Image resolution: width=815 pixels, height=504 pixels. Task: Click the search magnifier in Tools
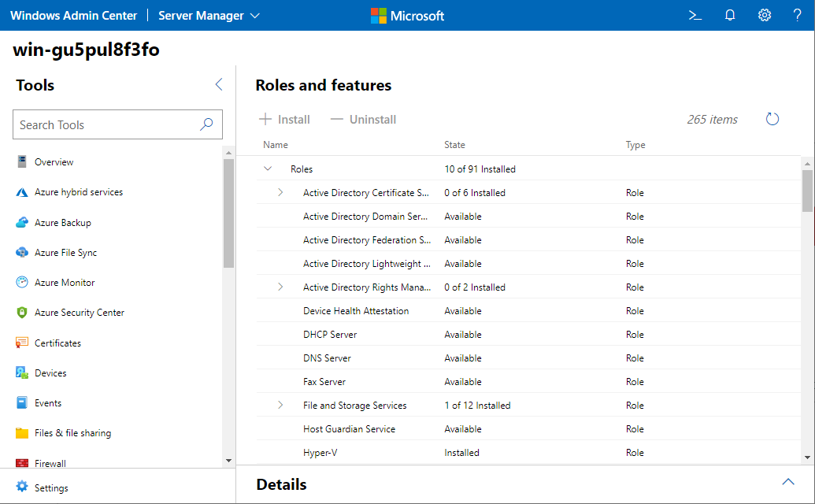pyautogui.click(x=206, y=124)
